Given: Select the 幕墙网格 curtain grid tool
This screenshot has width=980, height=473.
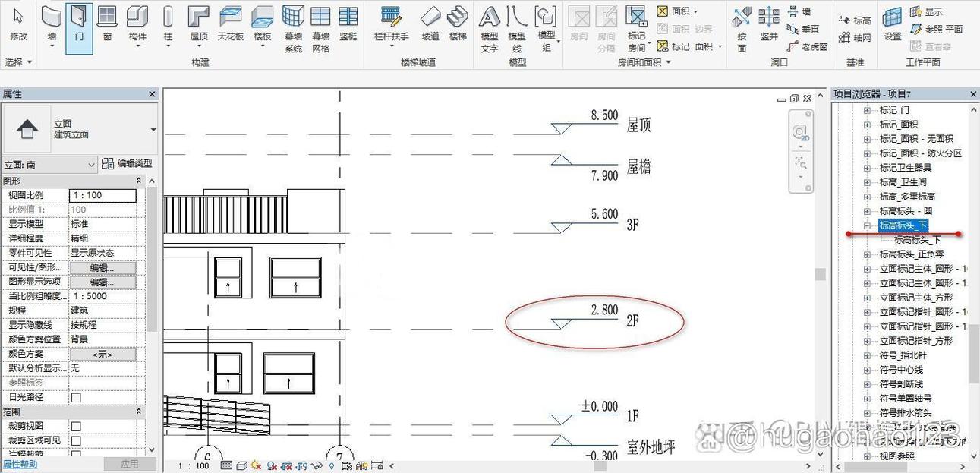Looking at the screenshot, I should pyautogui.click(x=320, y=29).
